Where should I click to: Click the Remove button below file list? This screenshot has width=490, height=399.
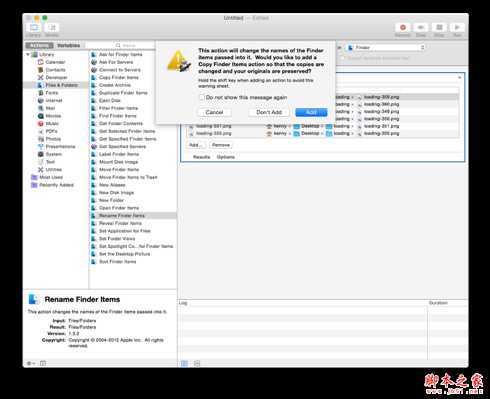[x=221, y=145]
